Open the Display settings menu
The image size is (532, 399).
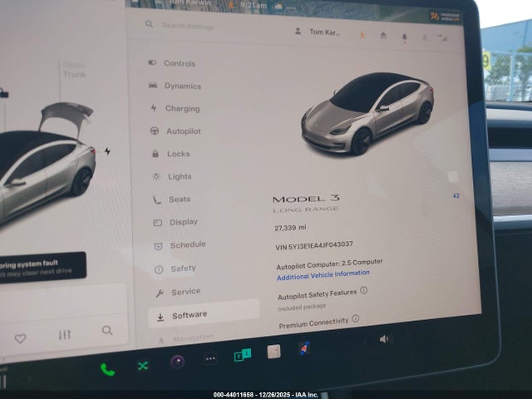(175, 222)
